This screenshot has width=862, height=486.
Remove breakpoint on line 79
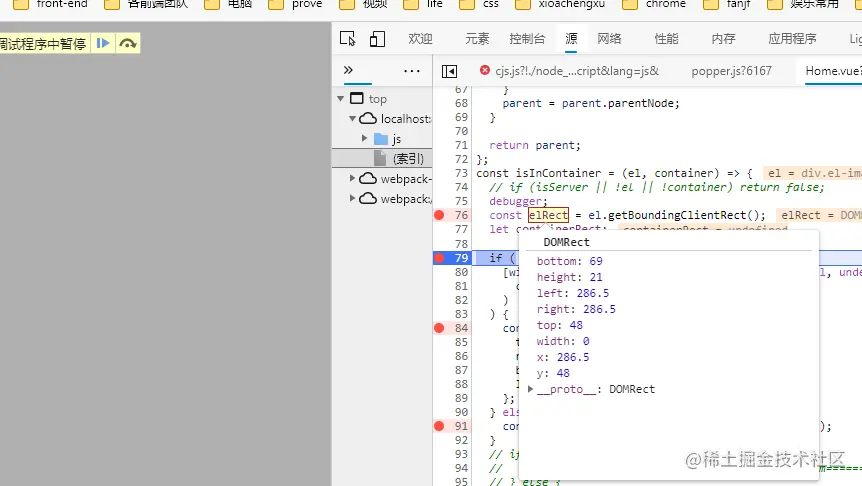coord(439,258)
